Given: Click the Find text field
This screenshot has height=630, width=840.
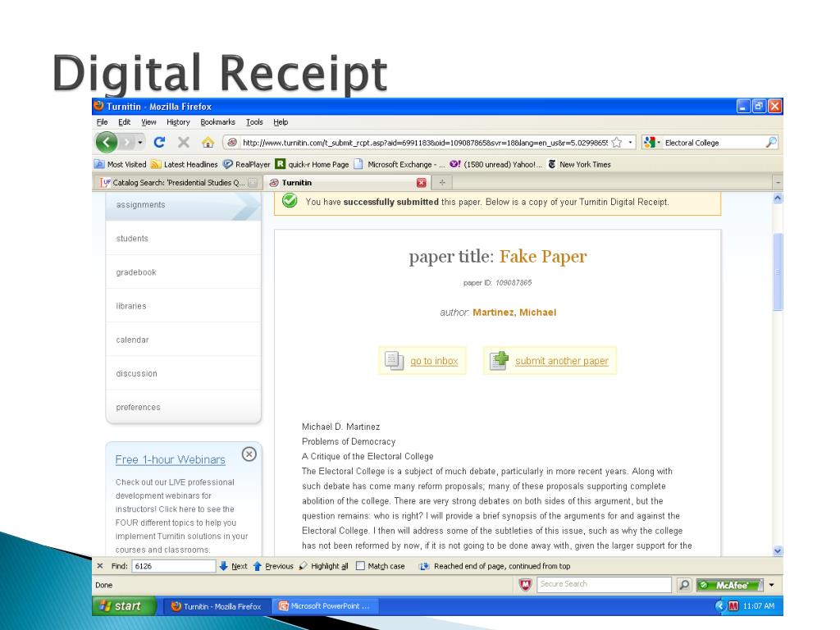Looking at the screenshot, I should coord(174,566).
